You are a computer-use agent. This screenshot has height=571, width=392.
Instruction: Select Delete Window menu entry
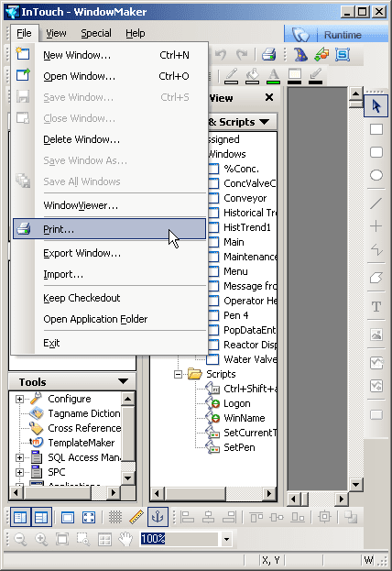click(109, 139)
